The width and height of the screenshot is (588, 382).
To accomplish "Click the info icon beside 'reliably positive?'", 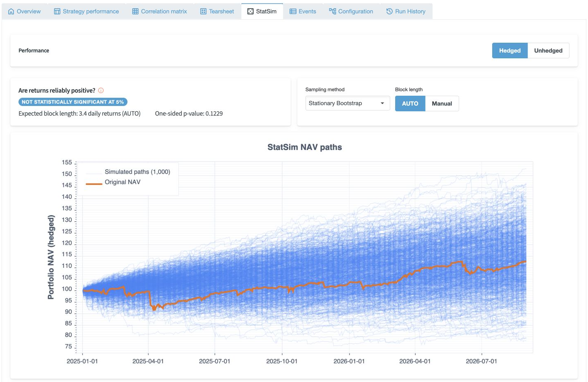I will point(101,90).
